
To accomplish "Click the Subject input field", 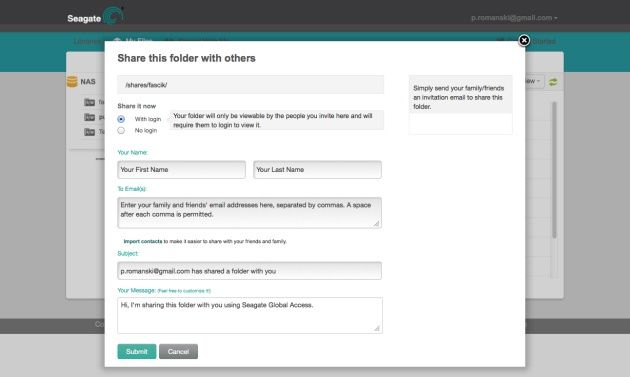I will [250, 271].
